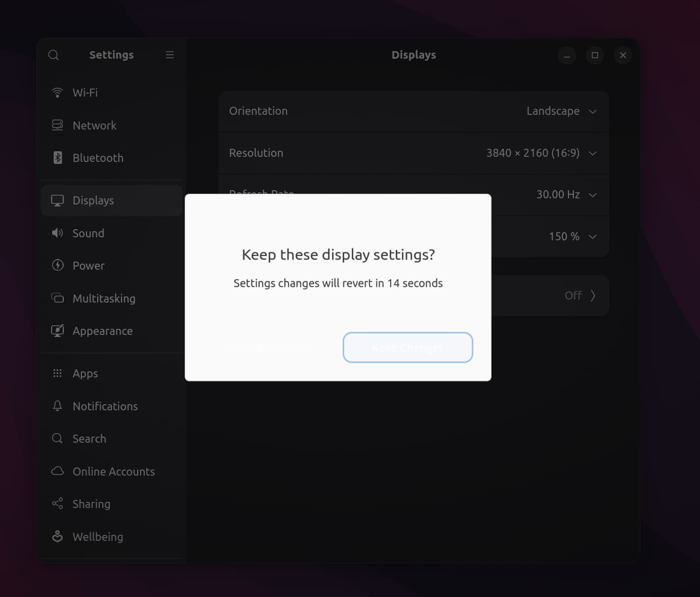Click the search magnifier icon in Settings header
Screen dimensions: 700x597
54,55
